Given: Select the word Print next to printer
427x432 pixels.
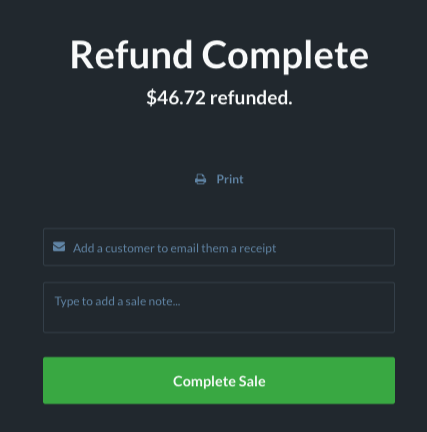Looking at the screenshot, I should click(x=230, y=179).
